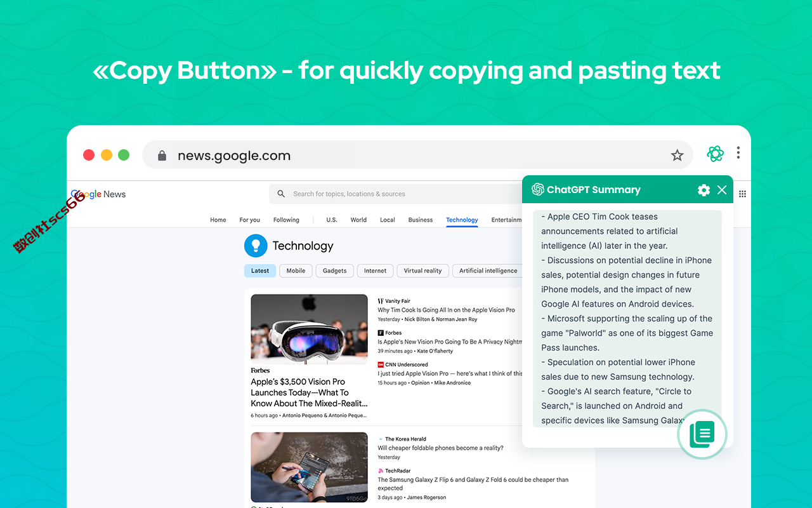Click summary line about lower iPhone sales
Screen dimensions: 812x508
pos(618,370)
